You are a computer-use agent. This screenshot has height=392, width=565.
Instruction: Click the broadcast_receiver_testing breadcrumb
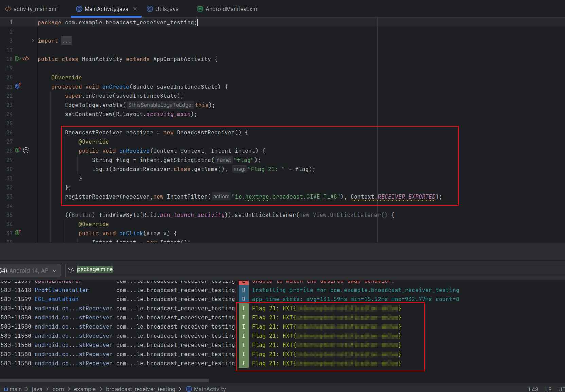[x=140, y=389]
